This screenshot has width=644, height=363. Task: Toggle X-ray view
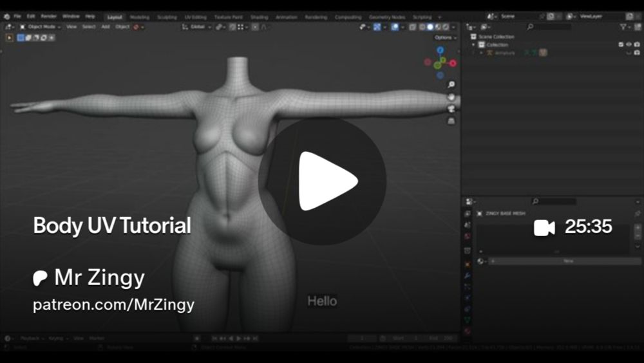click(x=413, y=27)
